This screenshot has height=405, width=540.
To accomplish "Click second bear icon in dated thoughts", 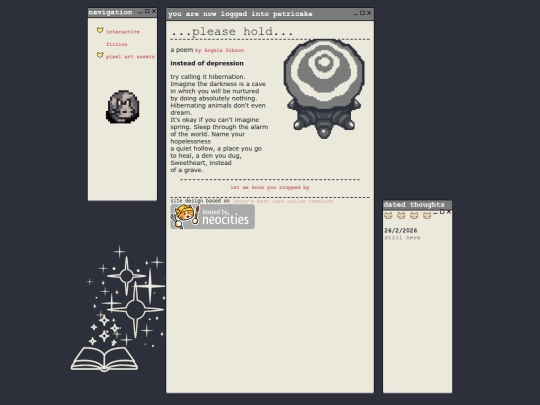I will 401,216.
